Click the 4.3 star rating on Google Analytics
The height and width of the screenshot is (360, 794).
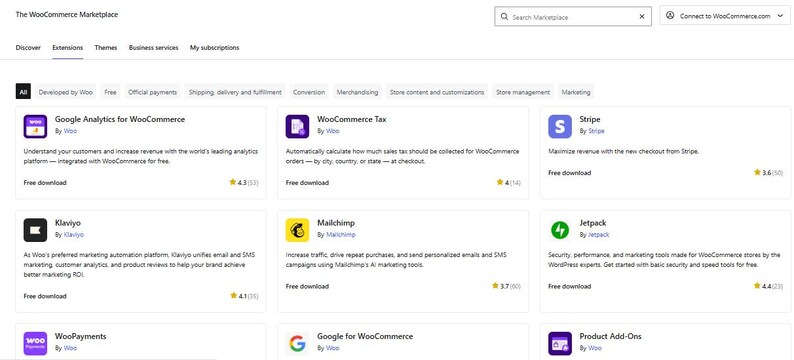(x=244, y=182)
